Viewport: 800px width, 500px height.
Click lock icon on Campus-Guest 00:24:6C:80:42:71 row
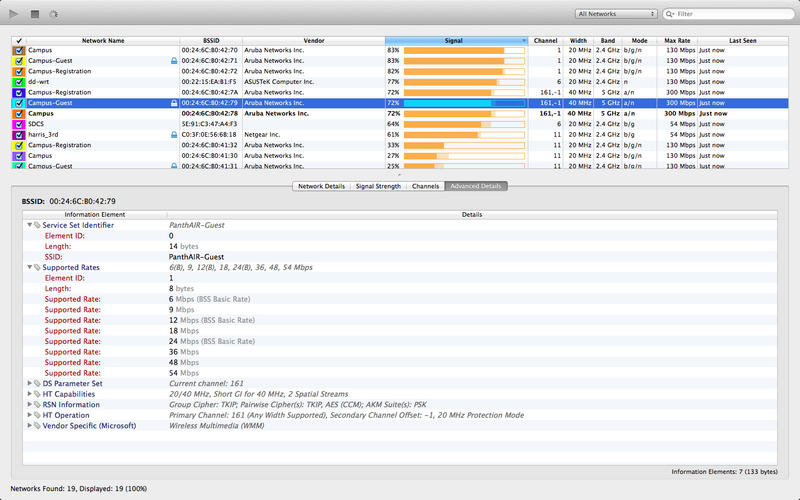[174, 61]
